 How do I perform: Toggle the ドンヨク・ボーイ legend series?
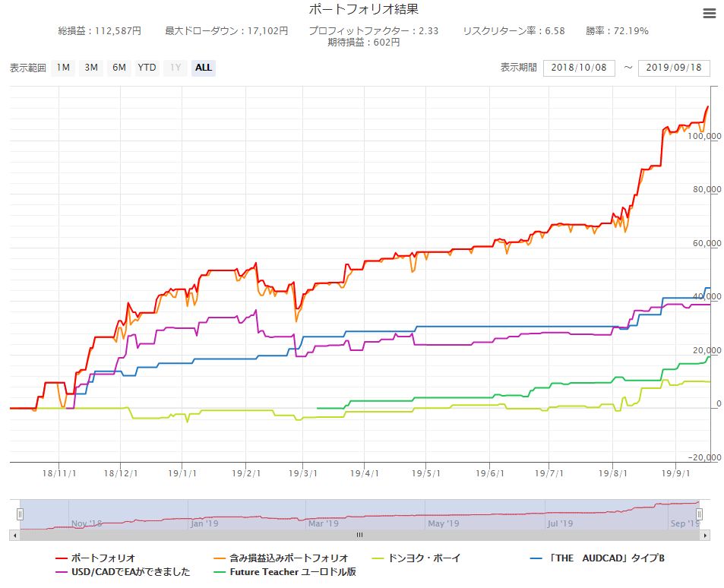416,558
